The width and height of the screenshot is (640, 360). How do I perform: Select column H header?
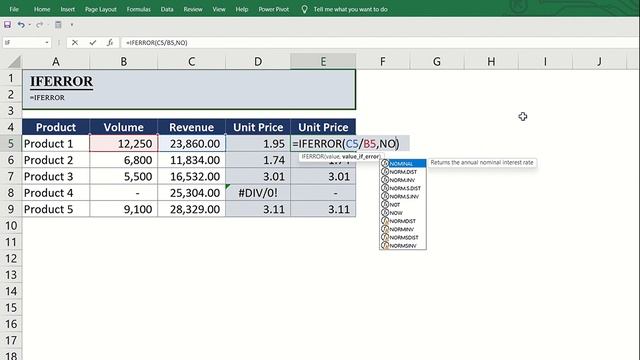[491, 62]
